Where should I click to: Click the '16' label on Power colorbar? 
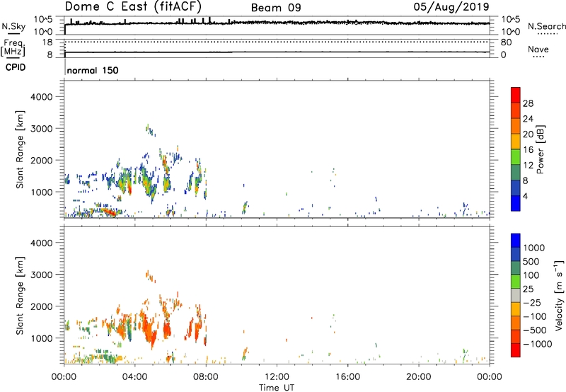[528, 149]
